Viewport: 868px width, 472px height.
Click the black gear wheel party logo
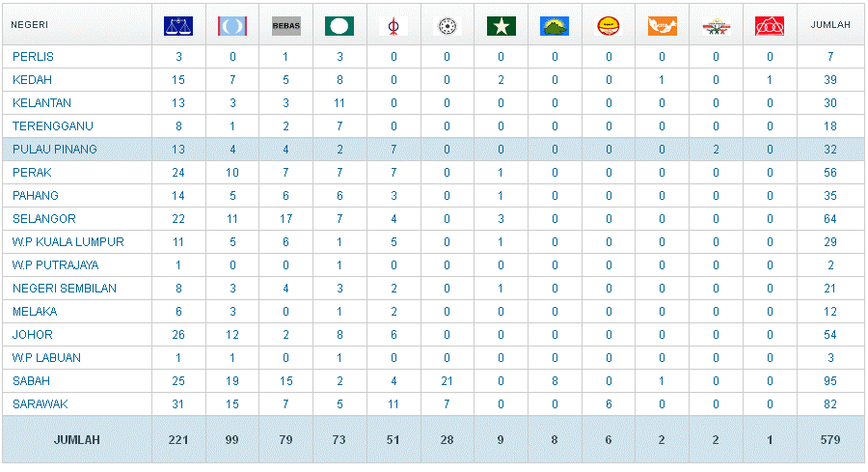pyautogui.click(x=448, y=26)
